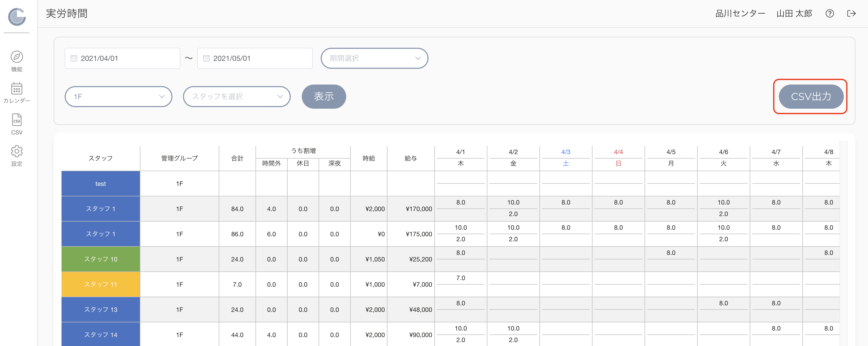Image resolution: width=868 pixels, height=346 pixels.
Task: Select the green スタッフ 10 cell
Action: 101,259
